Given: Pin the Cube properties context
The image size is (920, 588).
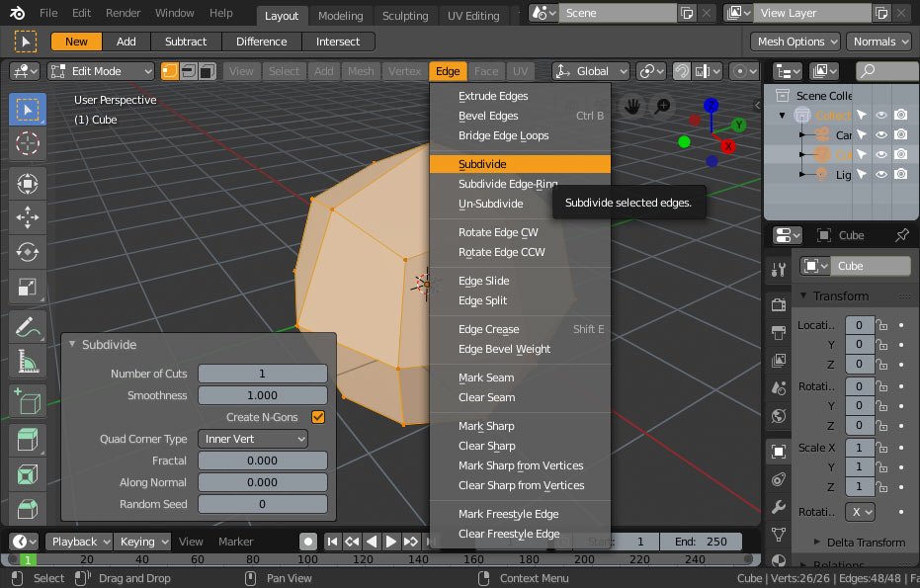Looking at the screenshot, I should click(x=902, y=235).
